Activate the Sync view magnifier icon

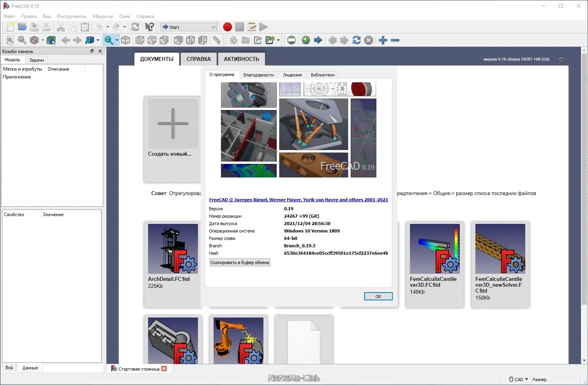click(109, 40)
